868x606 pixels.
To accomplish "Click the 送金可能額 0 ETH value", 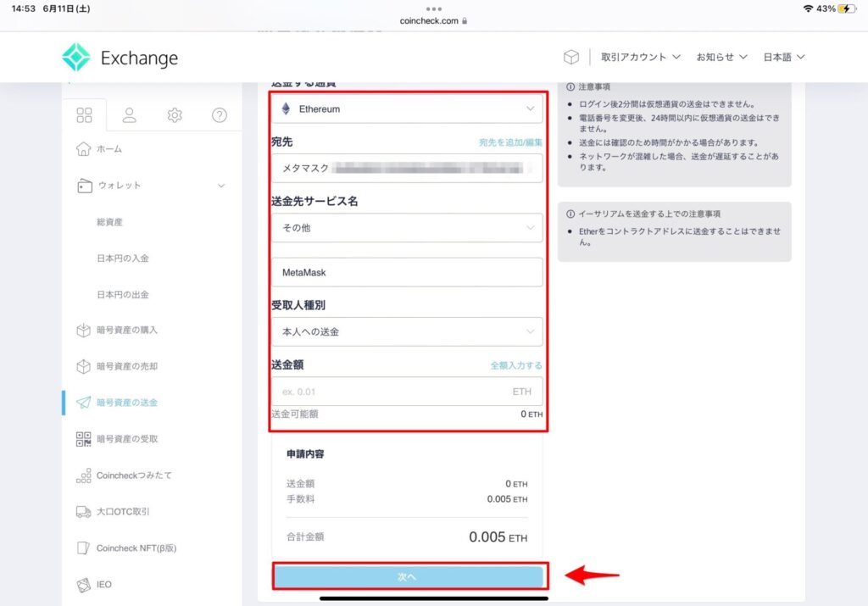I will [x=531, y=414].
